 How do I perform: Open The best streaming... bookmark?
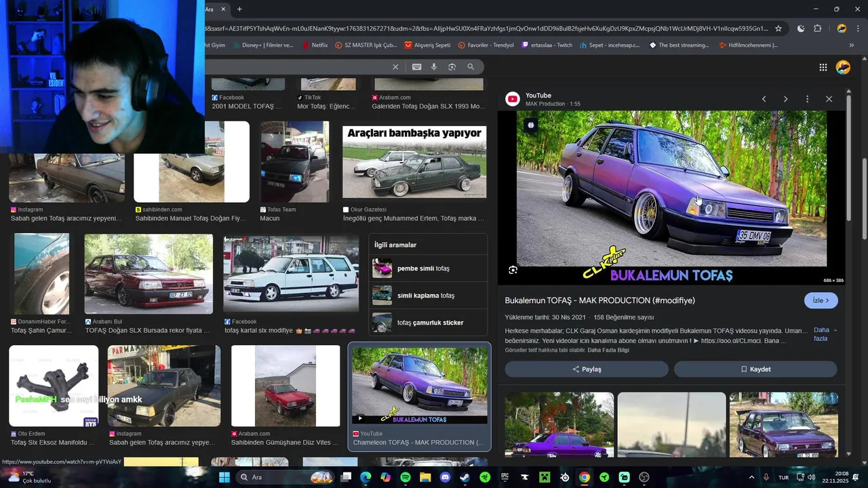679,45
